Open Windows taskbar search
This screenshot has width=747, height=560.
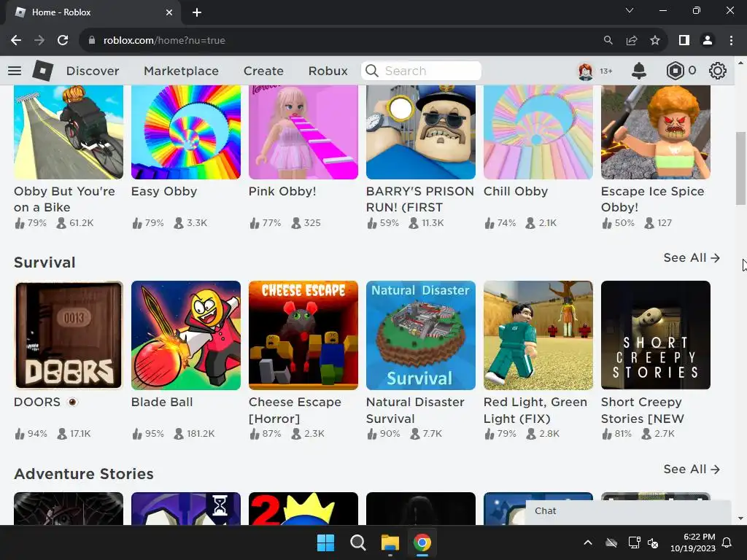click(x=357, y=542)
